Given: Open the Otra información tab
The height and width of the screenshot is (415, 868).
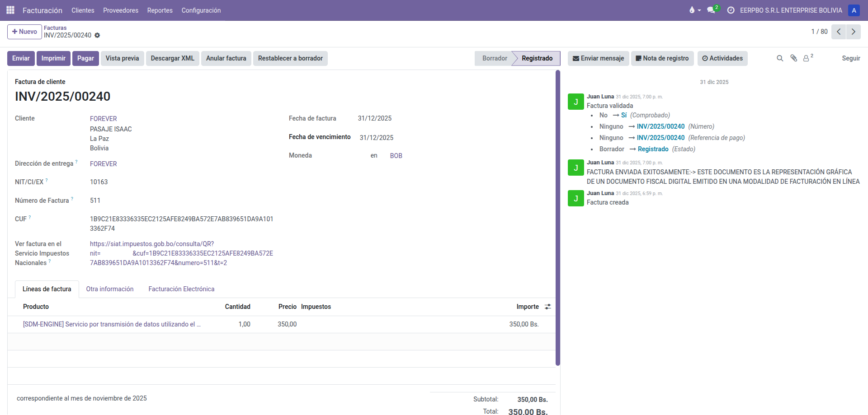Looking at the screenshot, I should 110,289.
